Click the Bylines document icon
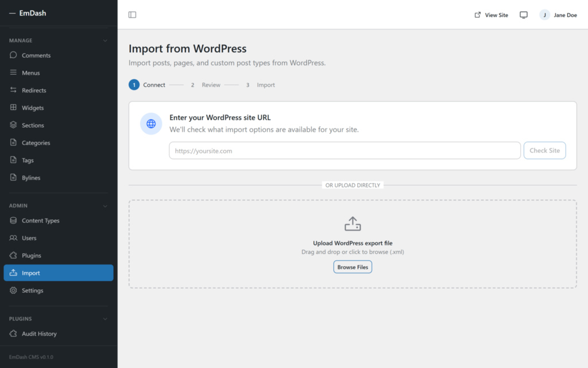 (13, 177)
